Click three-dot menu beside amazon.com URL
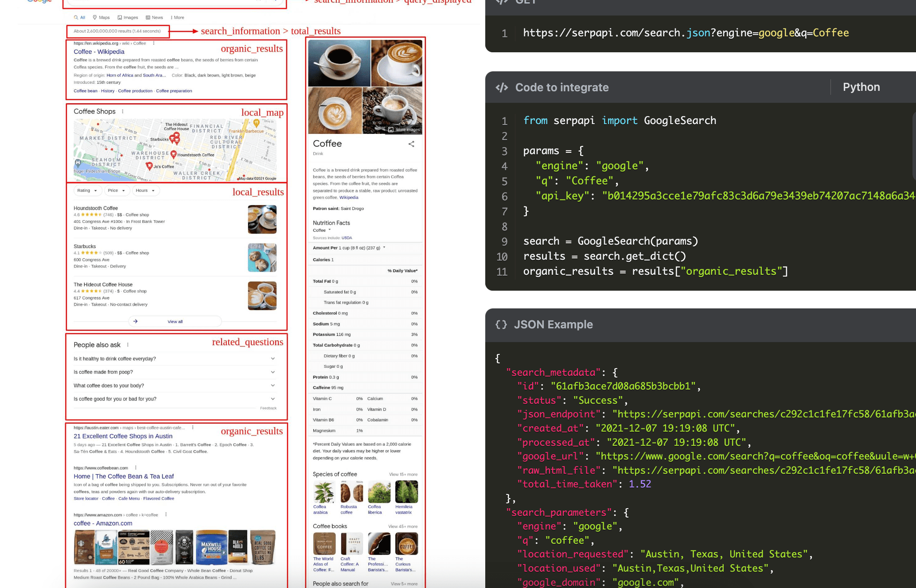 pos(166,515)
